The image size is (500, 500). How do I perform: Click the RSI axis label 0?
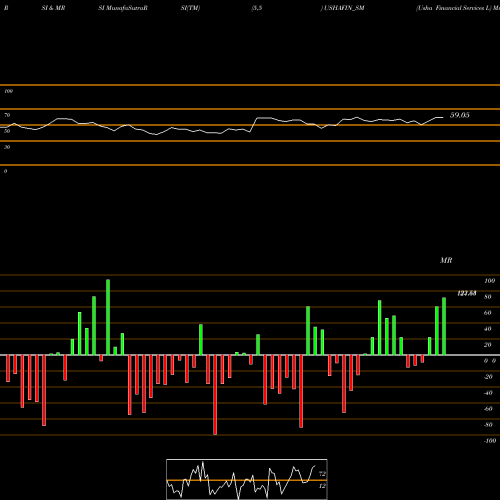(x=5, y=171)
